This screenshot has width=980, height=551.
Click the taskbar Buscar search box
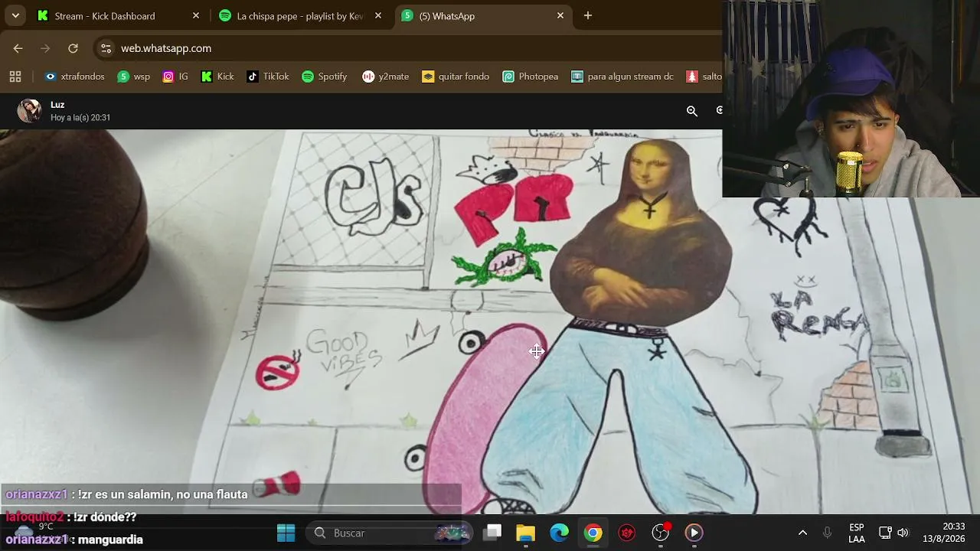point(388,533)
